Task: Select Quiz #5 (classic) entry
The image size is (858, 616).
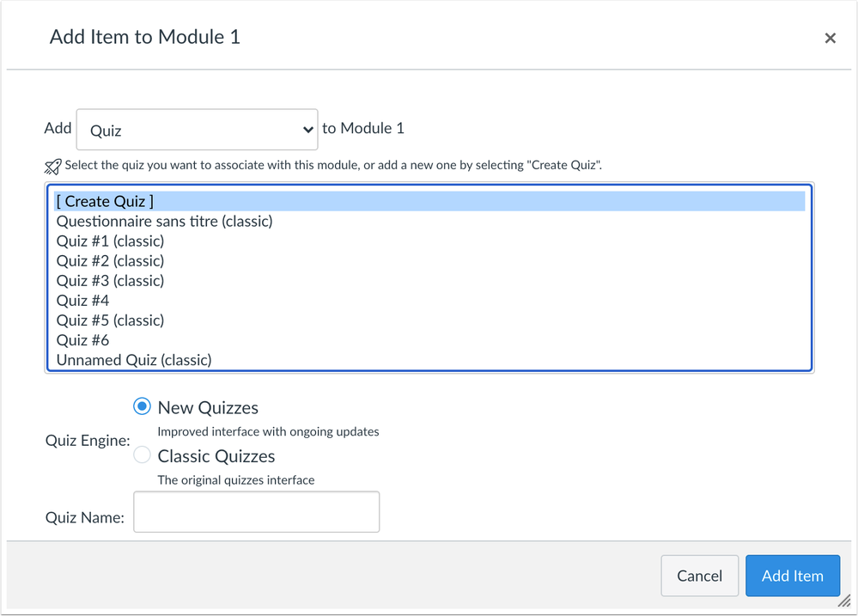Action: point(429,320)
